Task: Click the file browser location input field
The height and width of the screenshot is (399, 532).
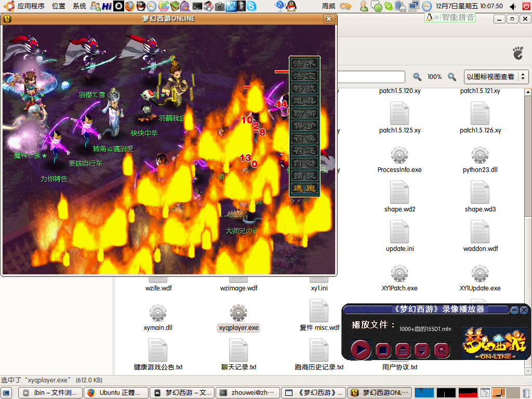Action: click(x=371, y=77)
